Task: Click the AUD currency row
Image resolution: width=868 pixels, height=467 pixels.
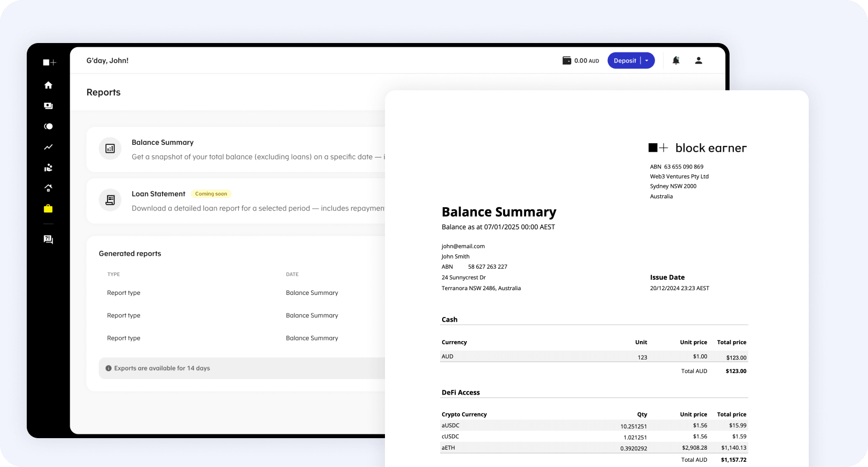Action: 594,356
